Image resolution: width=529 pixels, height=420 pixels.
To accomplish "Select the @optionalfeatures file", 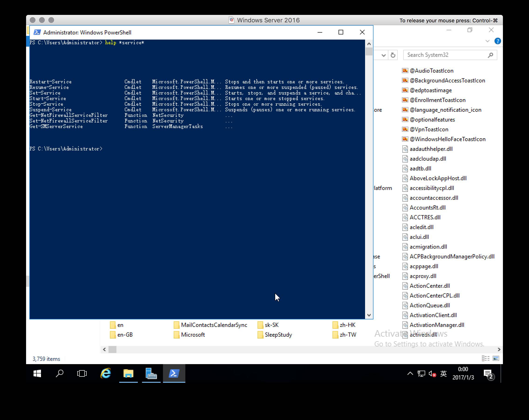I will click(429, 119).
